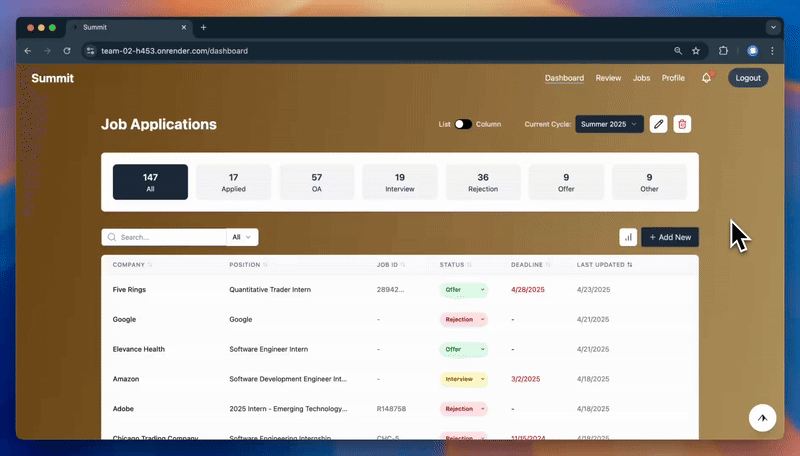Viewport: 800px width, 456px height.
Task: Click the 3/2/2025 deadline cell
Action: [x=526, y=379]
